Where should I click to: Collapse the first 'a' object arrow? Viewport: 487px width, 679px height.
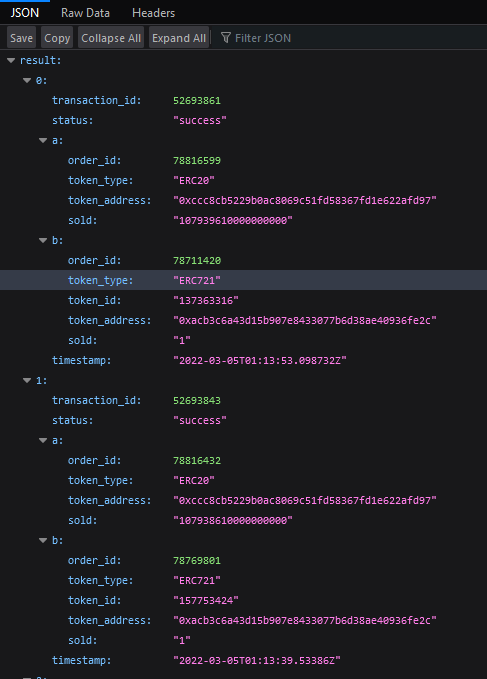pyautogui.click(x=43, y=140)
